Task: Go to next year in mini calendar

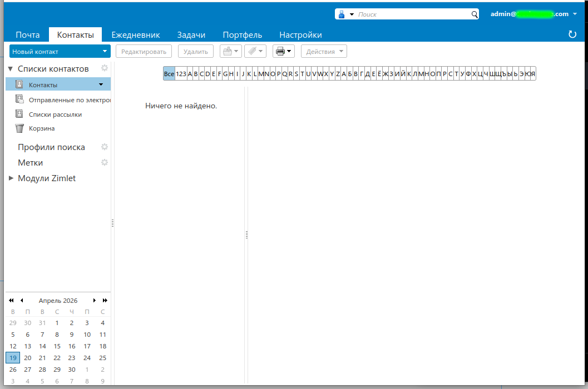Action: pos(105,300)
